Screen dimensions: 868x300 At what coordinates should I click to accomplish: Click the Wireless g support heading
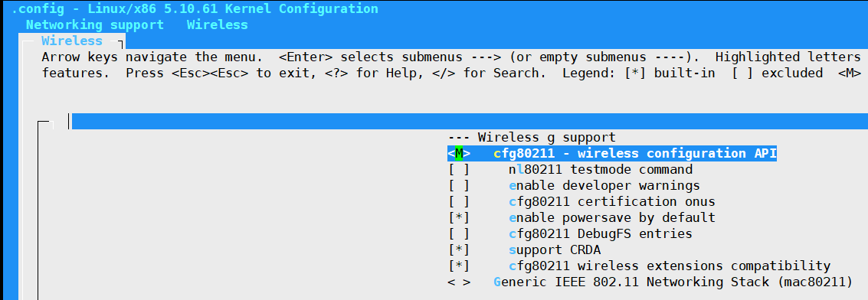tap(546, 137)
